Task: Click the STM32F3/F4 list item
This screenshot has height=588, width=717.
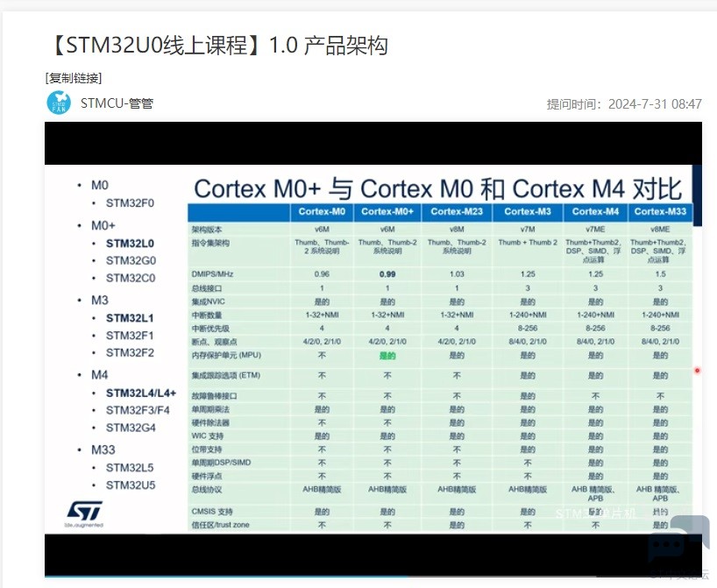Action: click(x=138, y=411)
